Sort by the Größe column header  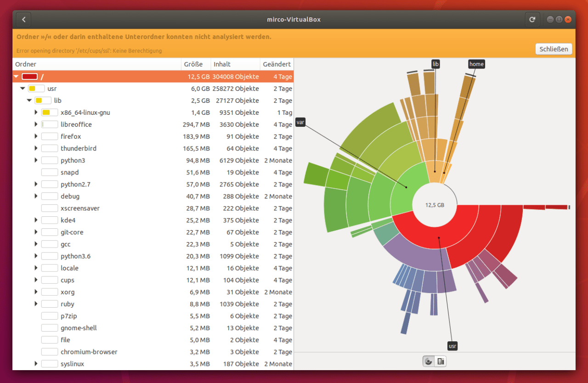point(193,64)
